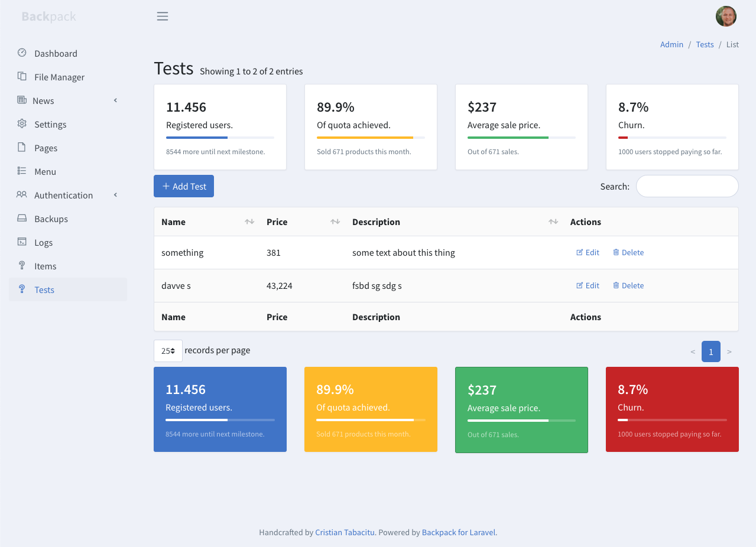Click the Settings gear icon in sidebar
The height and width of the screenshot is (547, 756).
(x=22, y=124)
